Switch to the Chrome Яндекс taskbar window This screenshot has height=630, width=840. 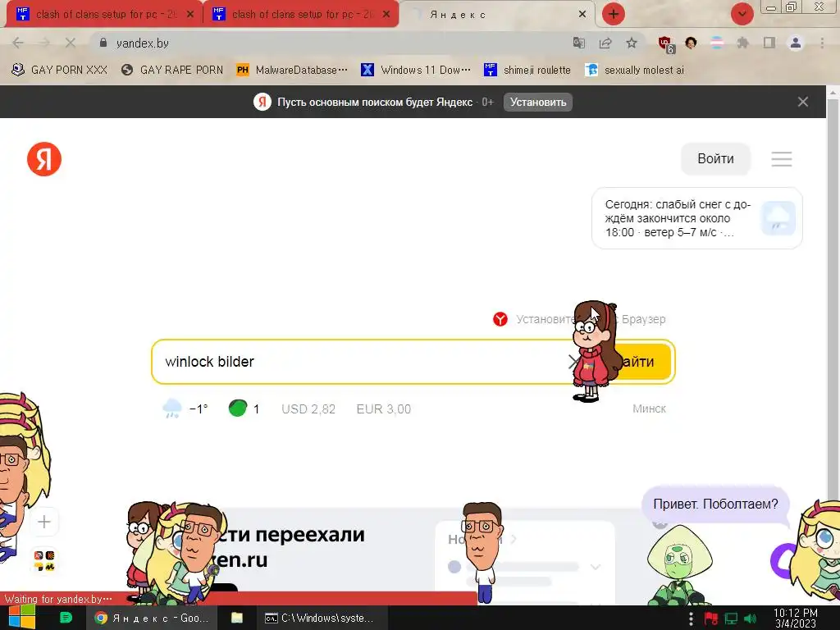tap(152, 618)
